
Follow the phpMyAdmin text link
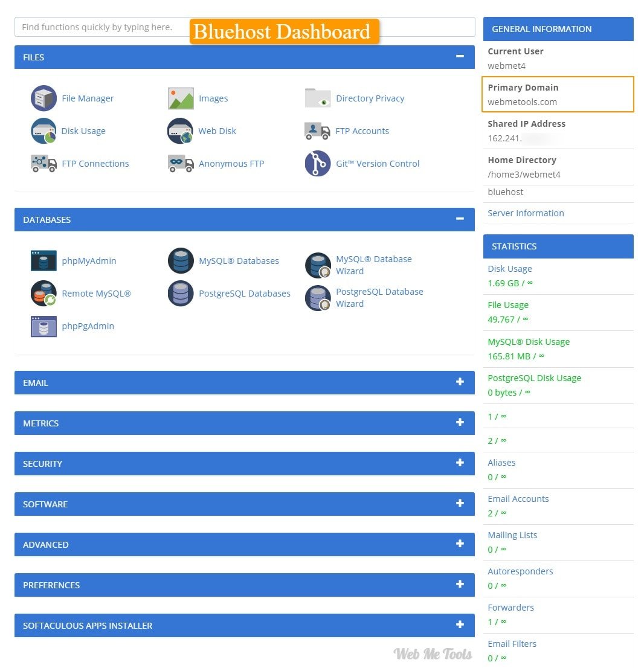coord(89,261)
